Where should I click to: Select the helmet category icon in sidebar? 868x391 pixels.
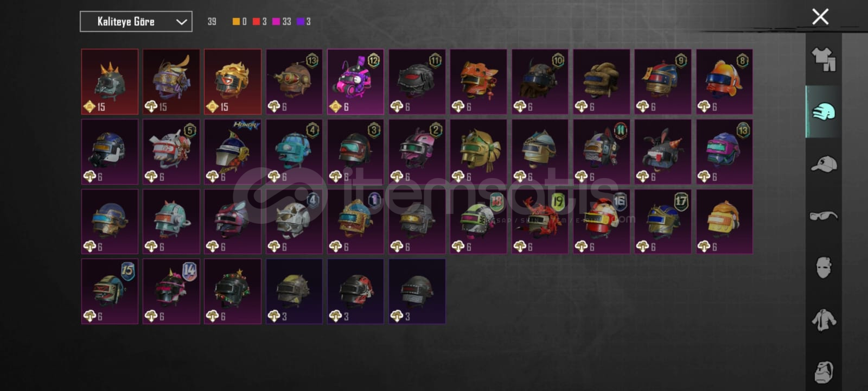tap(824, 111)
